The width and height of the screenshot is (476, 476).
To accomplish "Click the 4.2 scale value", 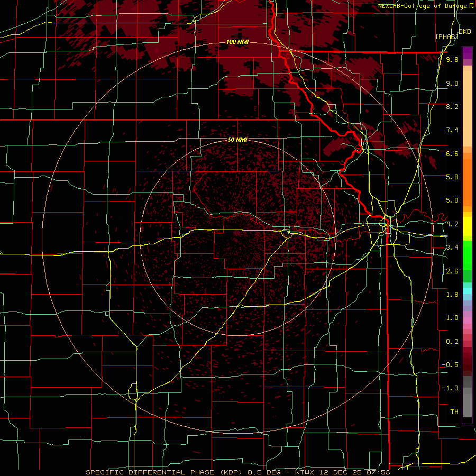I will pyautogui.click(x=452, y=224).
